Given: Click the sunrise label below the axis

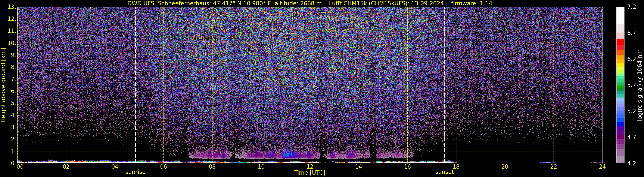Looking at the screenshot, I should click(x=135, y=172).
